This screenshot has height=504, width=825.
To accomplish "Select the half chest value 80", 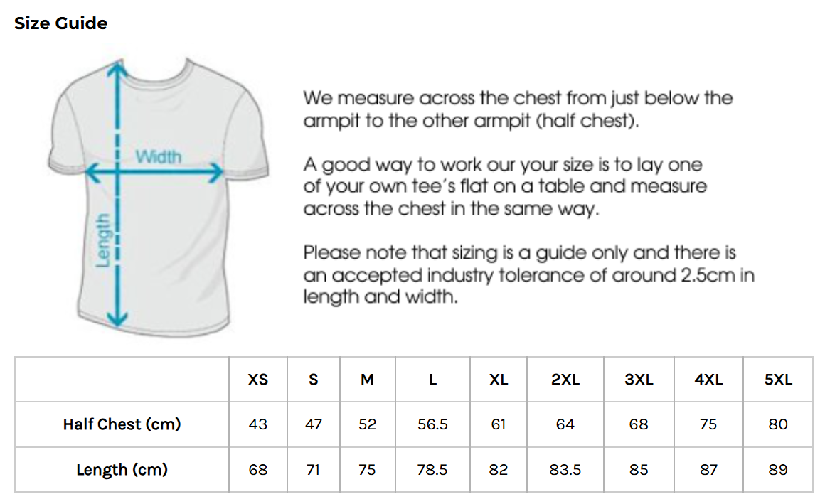I will 778,424.
